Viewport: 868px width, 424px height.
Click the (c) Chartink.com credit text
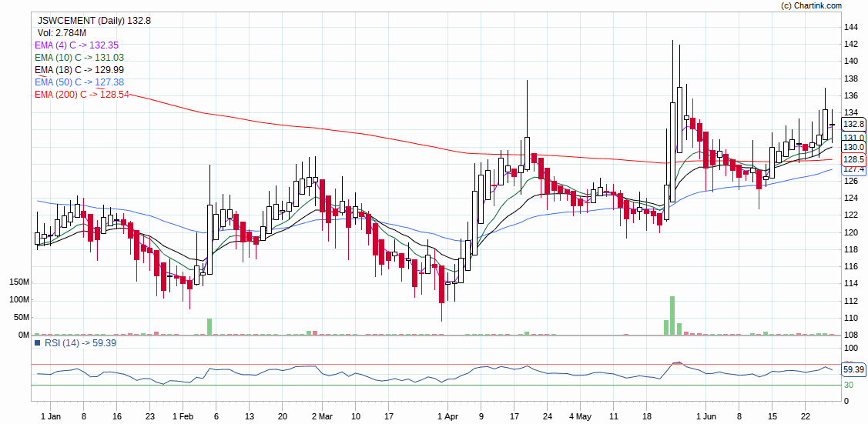coord(810,5)
